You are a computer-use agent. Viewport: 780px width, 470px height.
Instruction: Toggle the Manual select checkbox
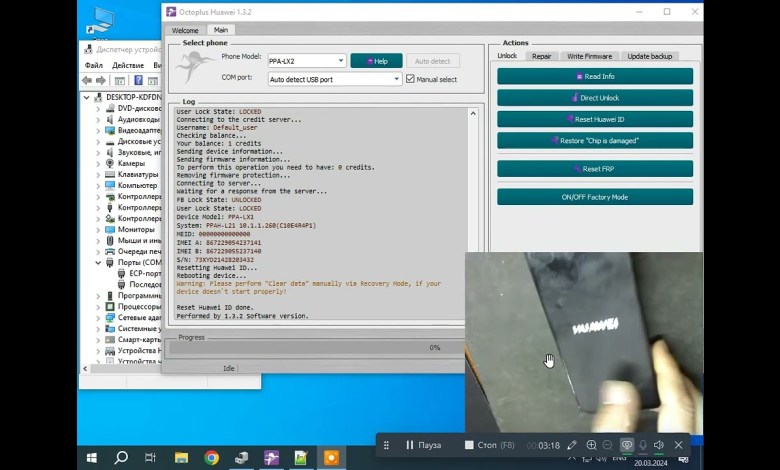pyautogui.click(x=410, y=79)
